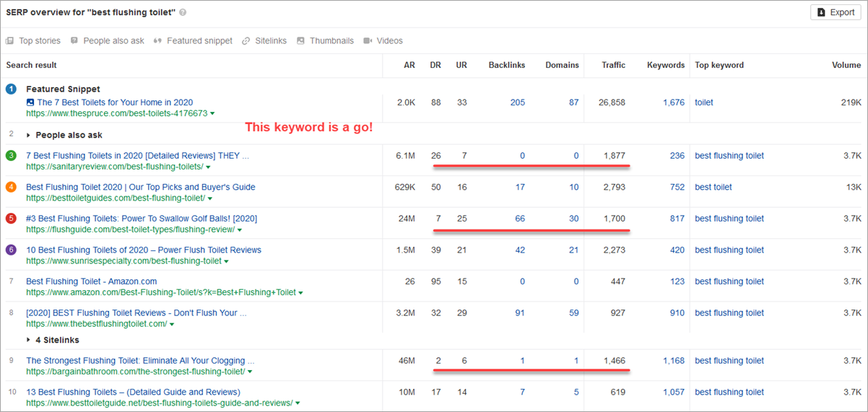Expand the People also ask row
This screenshot has width=868, height=412.
point(29,135)
